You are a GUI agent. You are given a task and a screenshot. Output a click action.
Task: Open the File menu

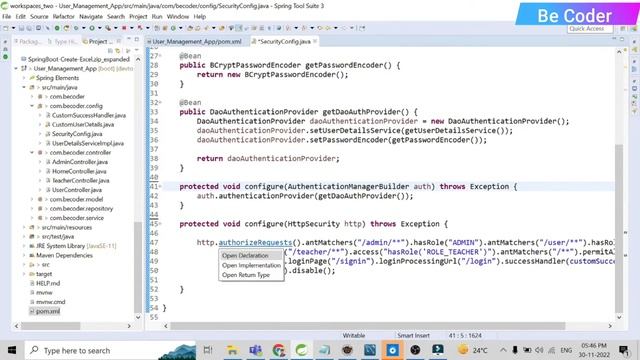pos(7,16)
